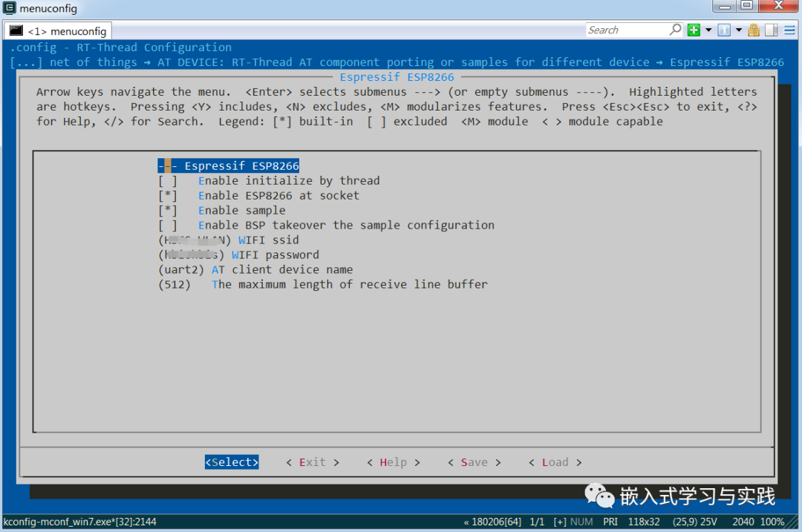Toggle the scrollbar pane view icon
The image size is (802, 532).
click(772, 30)
